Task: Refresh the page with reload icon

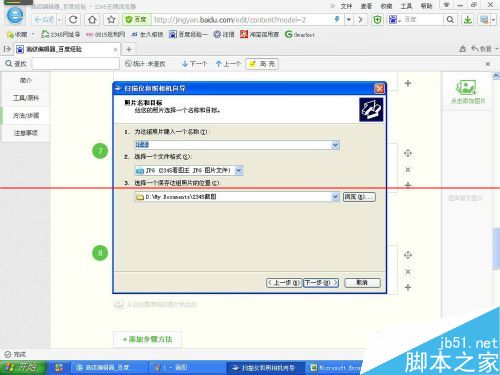Action: [73, 20]
